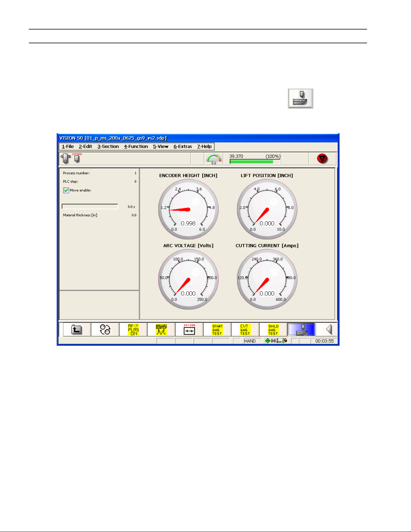Click the ENCODER HEIGHT gauge dial

188,209
